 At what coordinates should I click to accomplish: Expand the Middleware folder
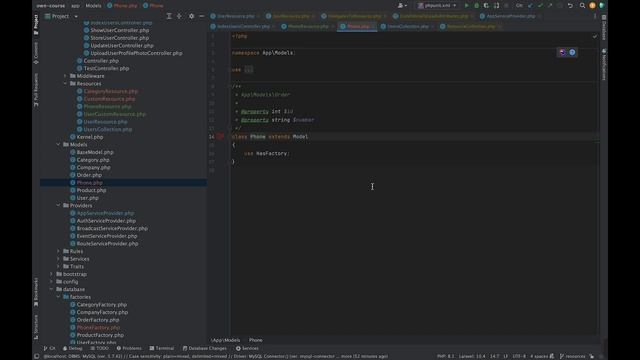point(65,76)
